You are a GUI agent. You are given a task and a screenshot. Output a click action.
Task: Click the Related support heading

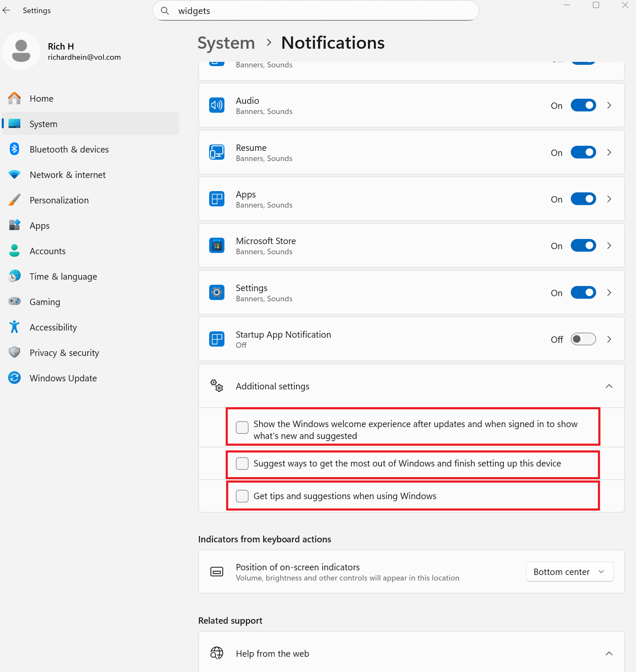click(230, 620)
